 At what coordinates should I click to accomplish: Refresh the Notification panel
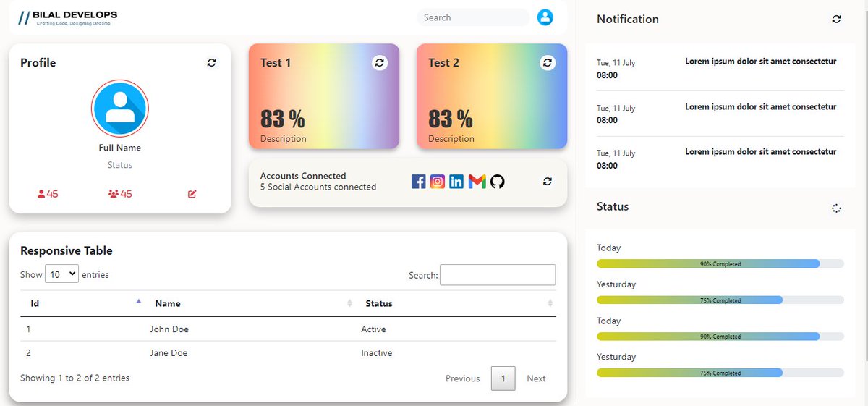pos(836,20)
